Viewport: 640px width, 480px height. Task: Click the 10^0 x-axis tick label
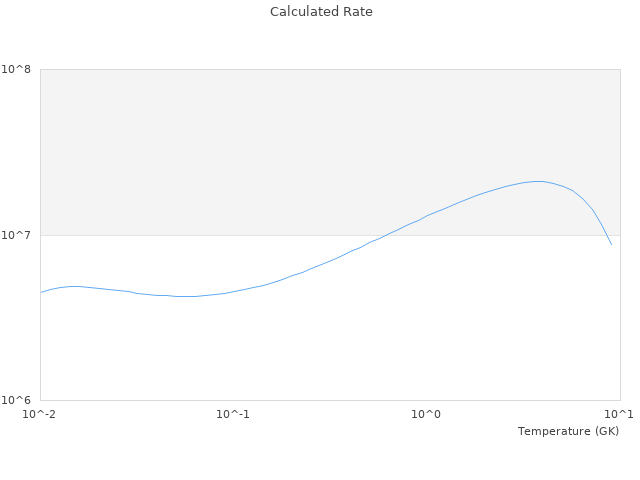point(426,414)
